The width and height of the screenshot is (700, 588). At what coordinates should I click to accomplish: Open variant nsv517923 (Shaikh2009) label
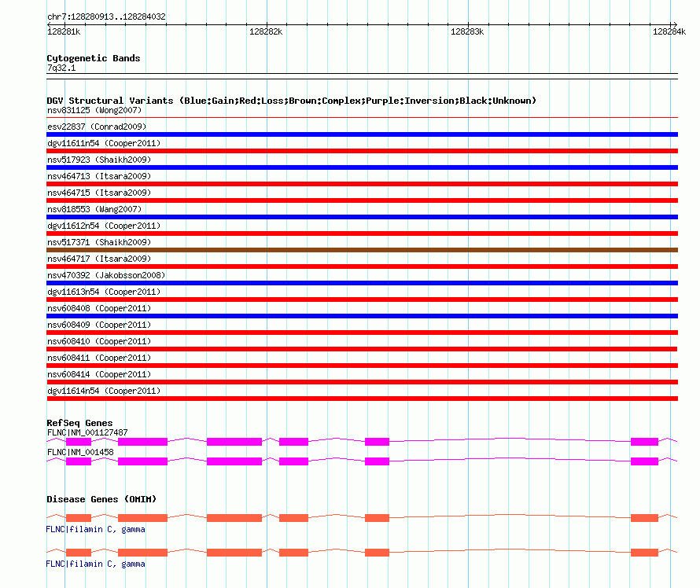[x=99, y=160]
